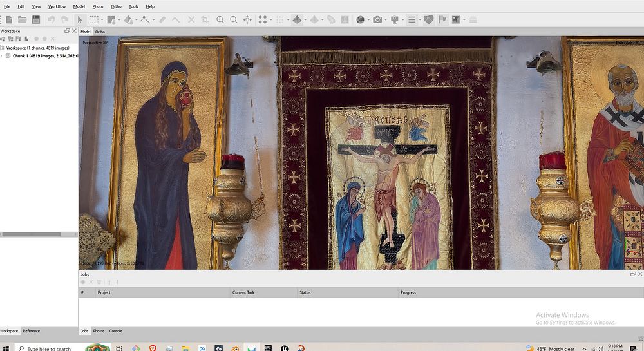The width and height of the screenshot is (644, 351).
Task: Open the Model menu
Action: 79,6
